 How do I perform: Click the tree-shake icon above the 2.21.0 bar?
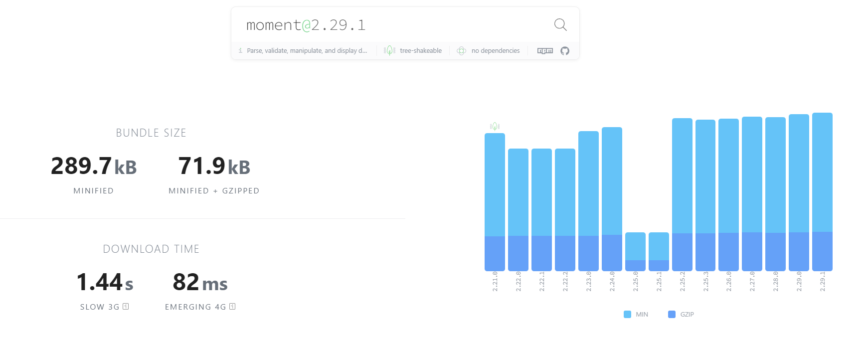click(495, 127)
